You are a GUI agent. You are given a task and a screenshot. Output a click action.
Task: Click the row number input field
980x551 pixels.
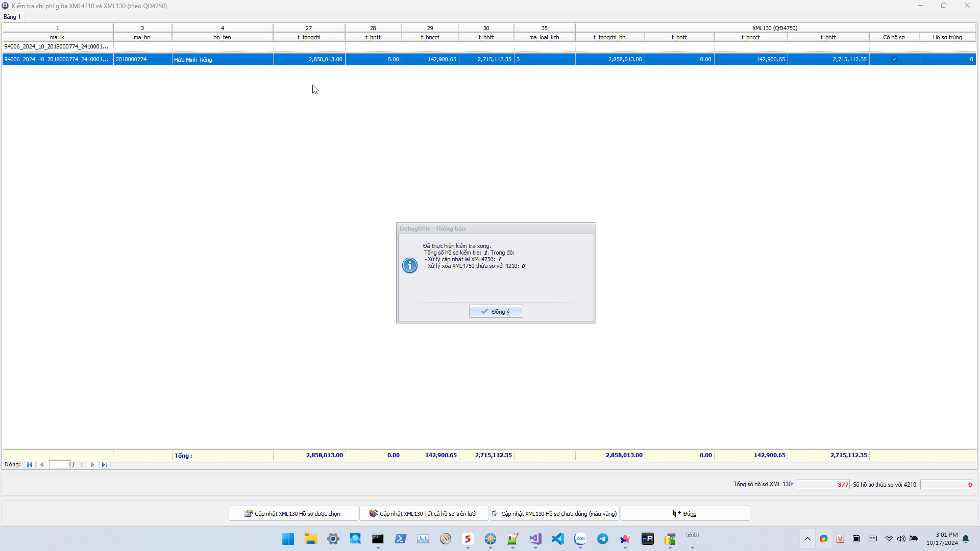(x=60, y=464)
